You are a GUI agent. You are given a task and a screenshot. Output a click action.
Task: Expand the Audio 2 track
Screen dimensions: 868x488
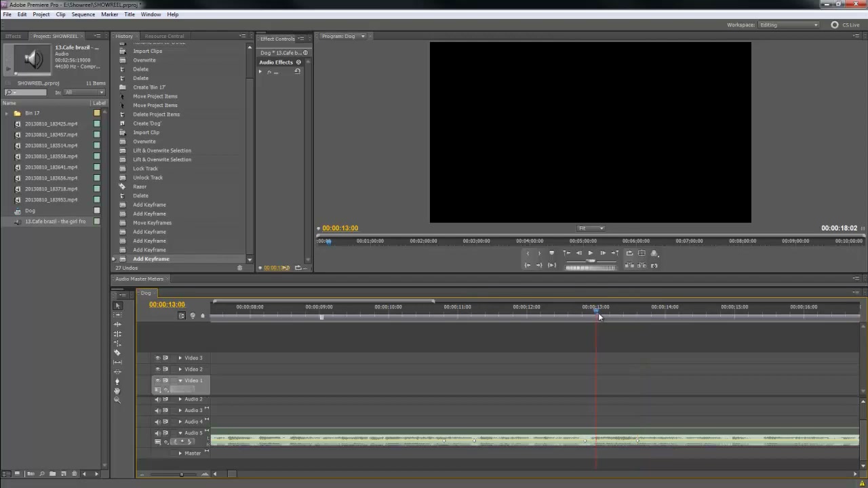click(x=180, y=399)
